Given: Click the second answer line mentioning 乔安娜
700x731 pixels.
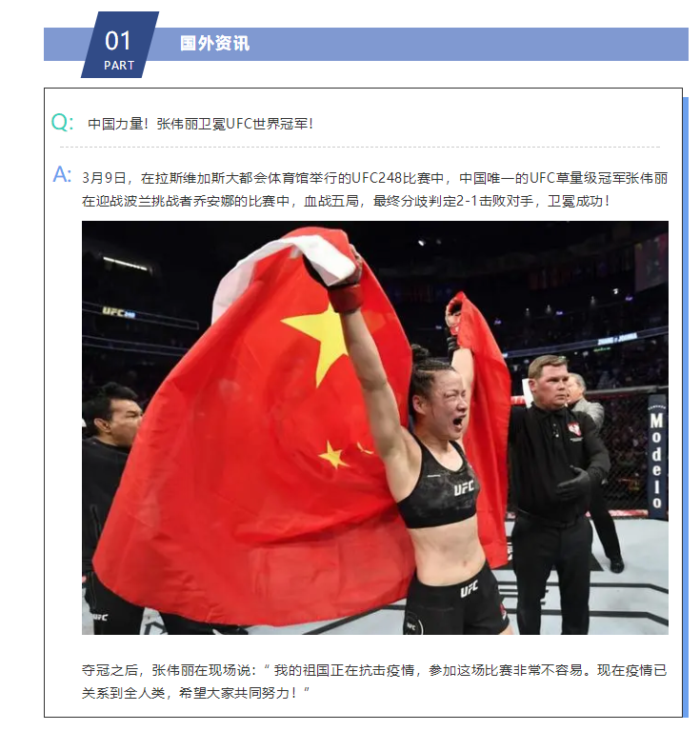Looking at the screenshot, I should click(x=346, y=201).
